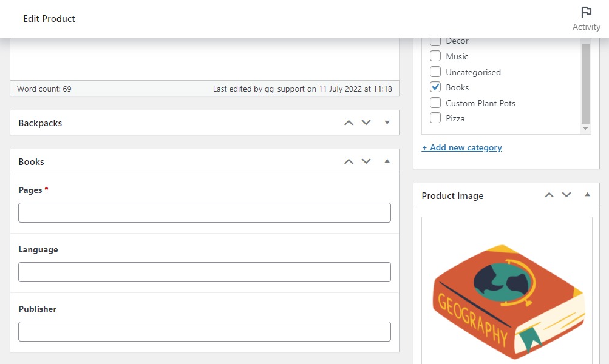Collapse the Product image panel
This screenshot has height=364, width=609.
point(587,195)
